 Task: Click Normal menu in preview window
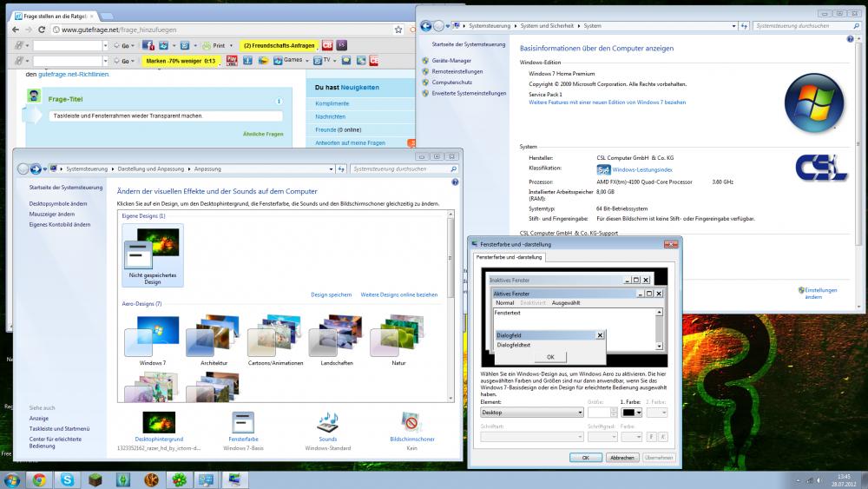point(504,303)
